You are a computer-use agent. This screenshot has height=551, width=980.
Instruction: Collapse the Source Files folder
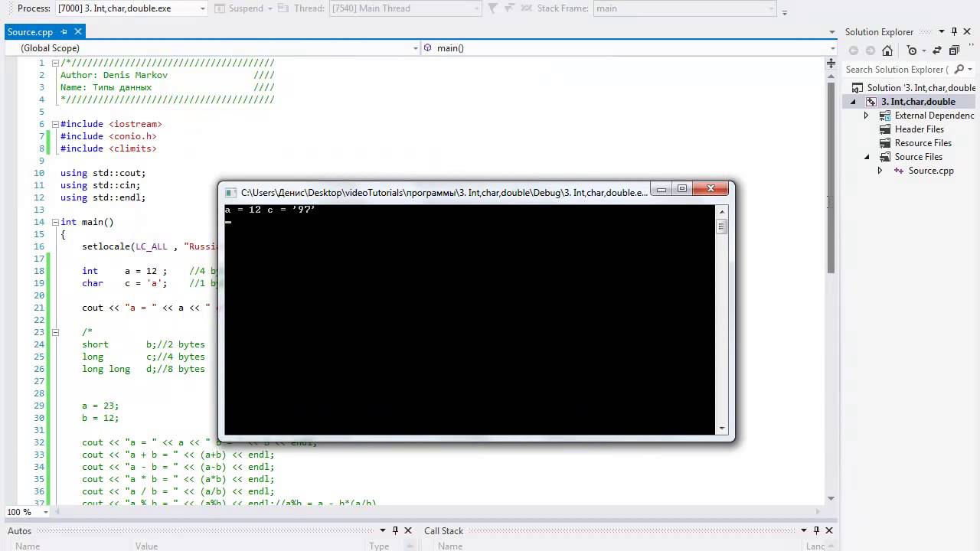[867, 157]
